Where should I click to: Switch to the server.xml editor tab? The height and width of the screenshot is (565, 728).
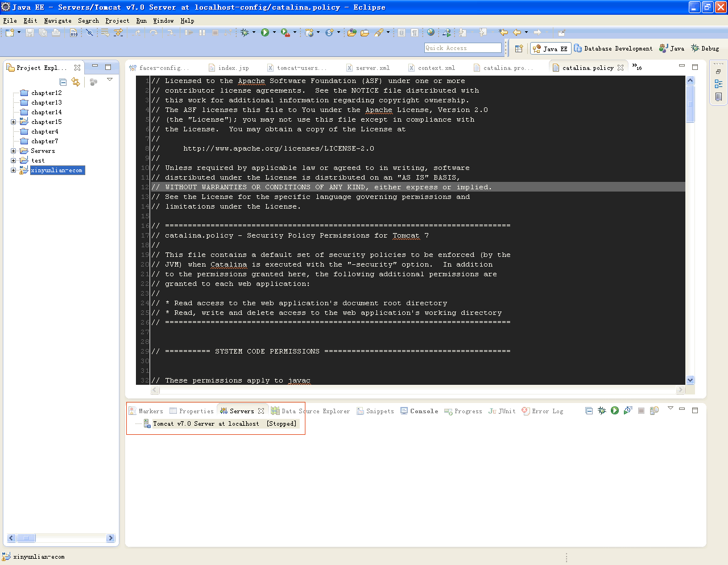point(369,68)
